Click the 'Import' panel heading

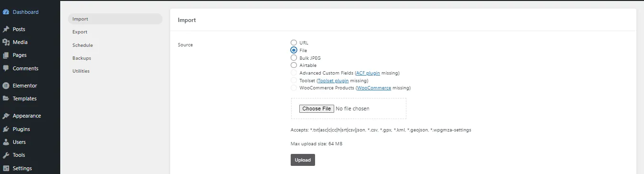click(187, 20)
